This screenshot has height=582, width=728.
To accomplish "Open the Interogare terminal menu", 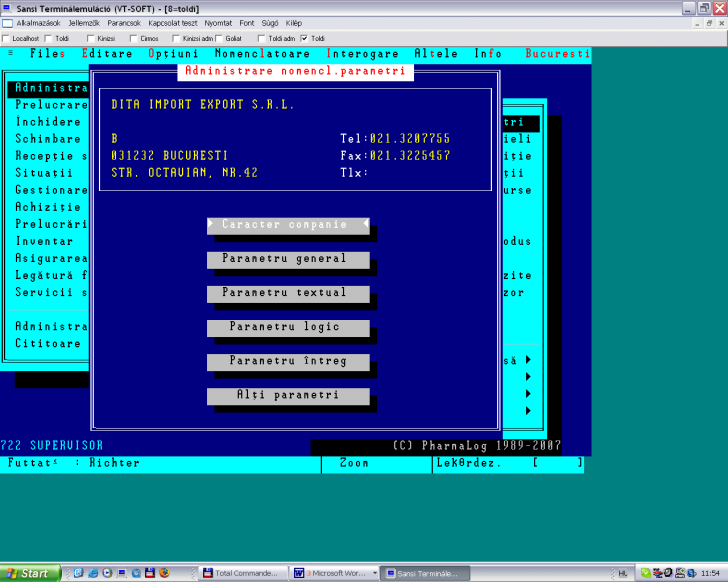I will [x=363, y=54].
